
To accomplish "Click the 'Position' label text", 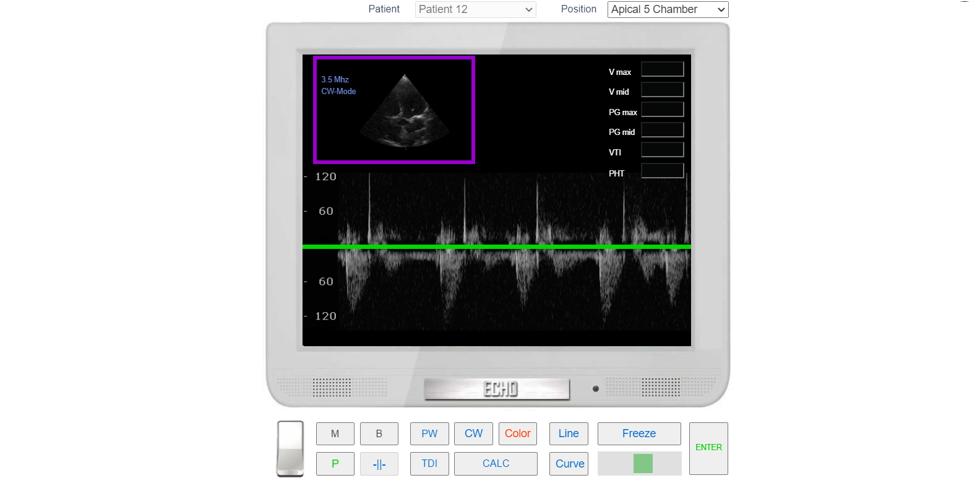I will (578, 9).
